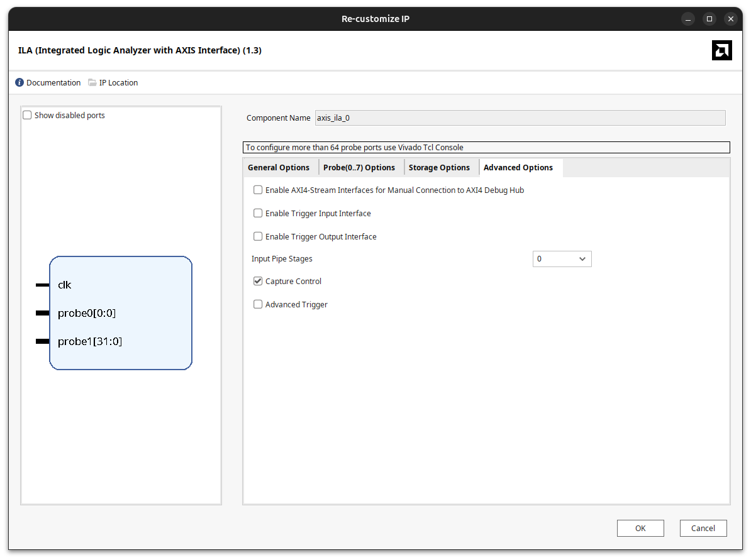
Task: Enable Trigger Output Interface checkbox
Action: pos(258,236)
